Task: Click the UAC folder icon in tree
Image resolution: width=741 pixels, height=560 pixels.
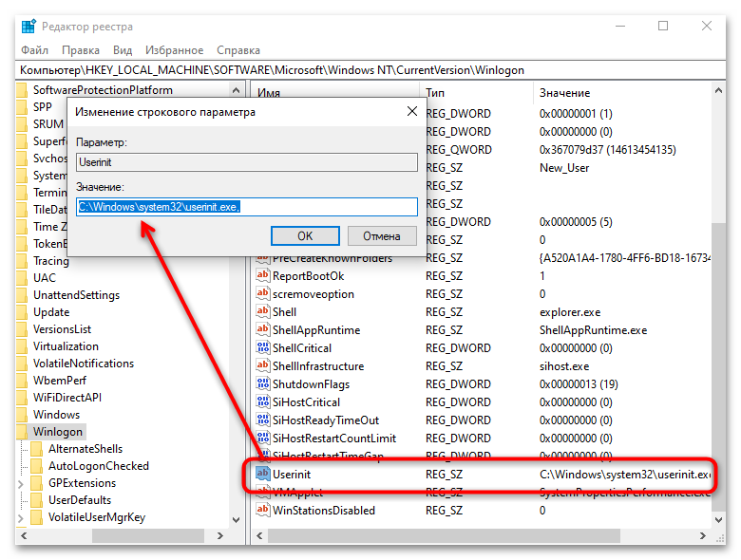Action: pyautogui.click(x=22, y=278)
